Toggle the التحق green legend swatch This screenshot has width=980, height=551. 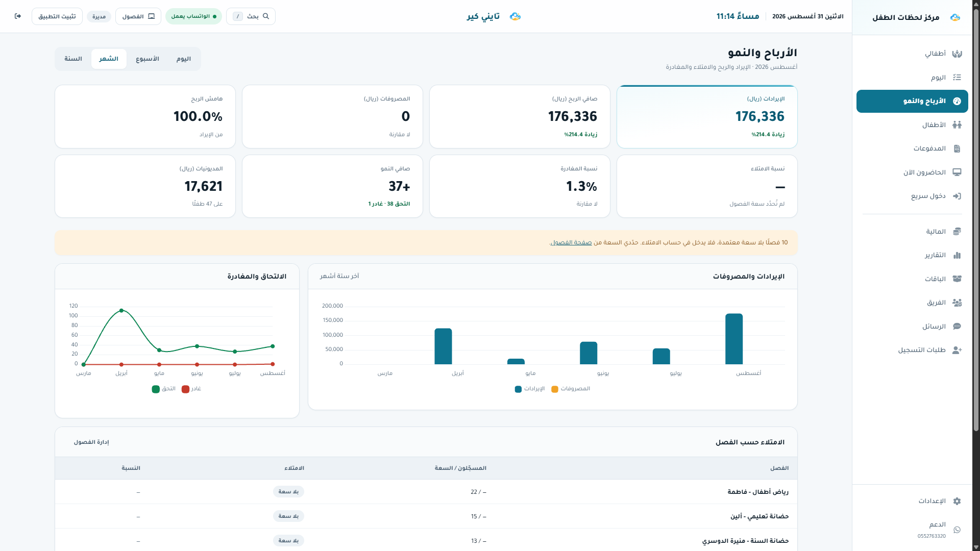coord(156,389)
